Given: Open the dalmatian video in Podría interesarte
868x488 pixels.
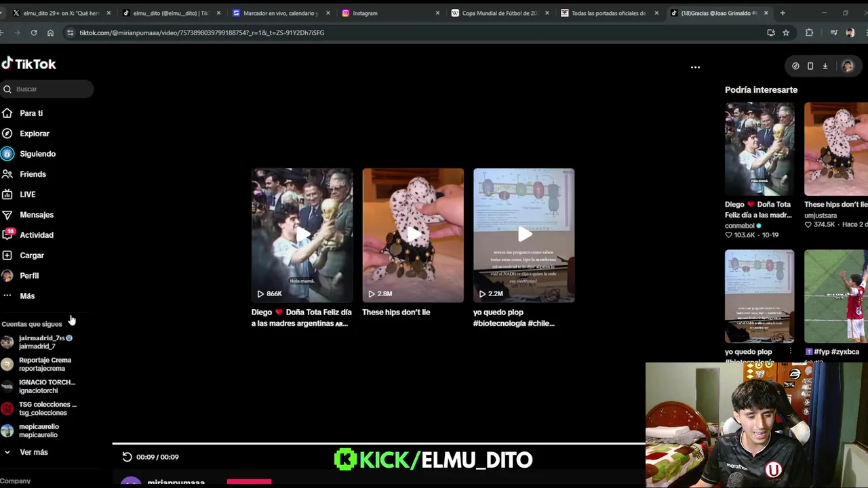Looking at the screenshot, I should (836, 149).
